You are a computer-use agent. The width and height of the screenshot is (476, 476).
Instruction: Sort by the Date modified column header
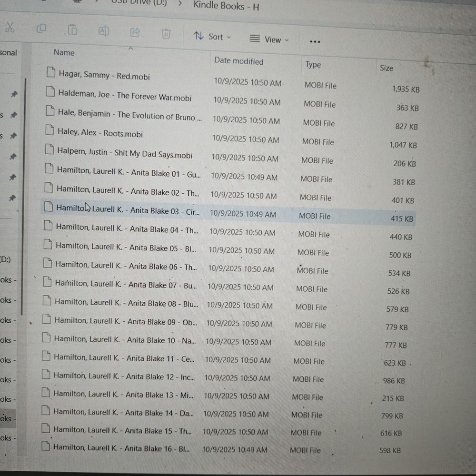pos(238,61)
